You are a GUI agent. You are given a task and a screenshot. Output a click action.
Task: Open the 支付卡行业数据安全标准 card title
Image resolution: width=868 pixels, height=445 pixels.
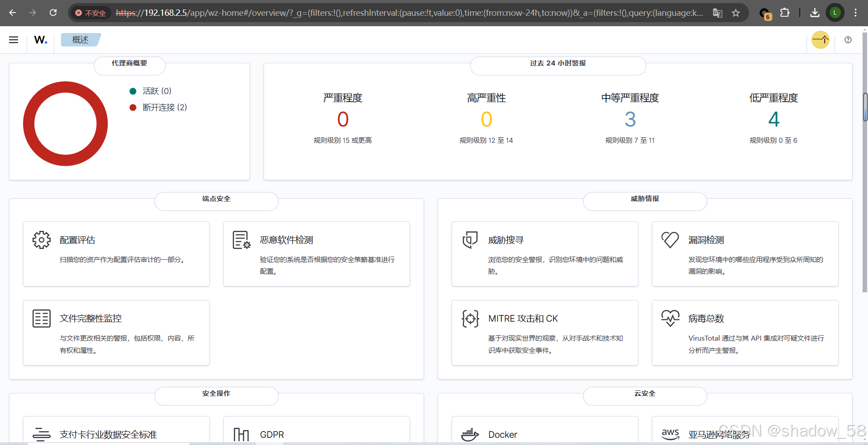click(108, 435)
